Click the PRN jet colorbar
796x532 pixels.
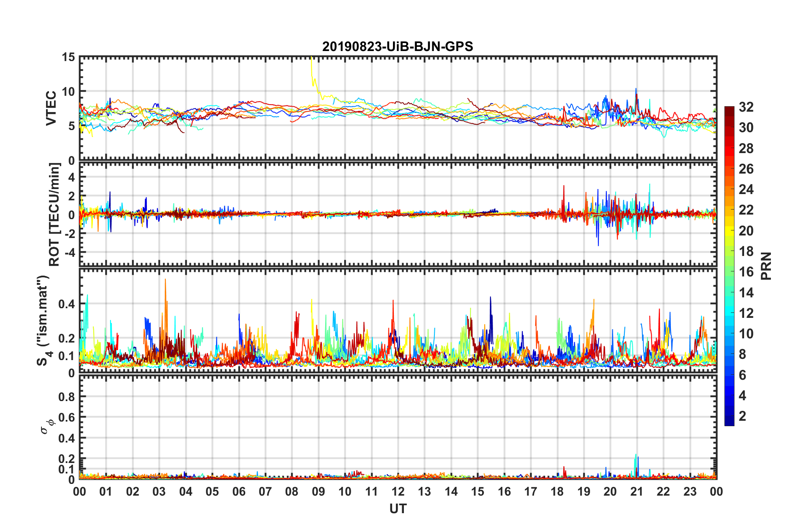pyautogui.click(x=729, y=266)
